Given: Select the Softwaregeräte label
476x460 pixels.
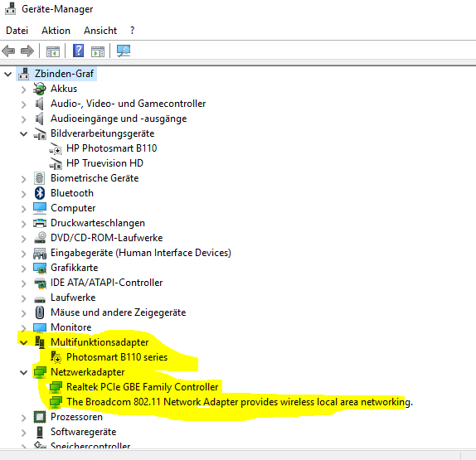Looking at the screenshot, I should click(x=83, y=432).
